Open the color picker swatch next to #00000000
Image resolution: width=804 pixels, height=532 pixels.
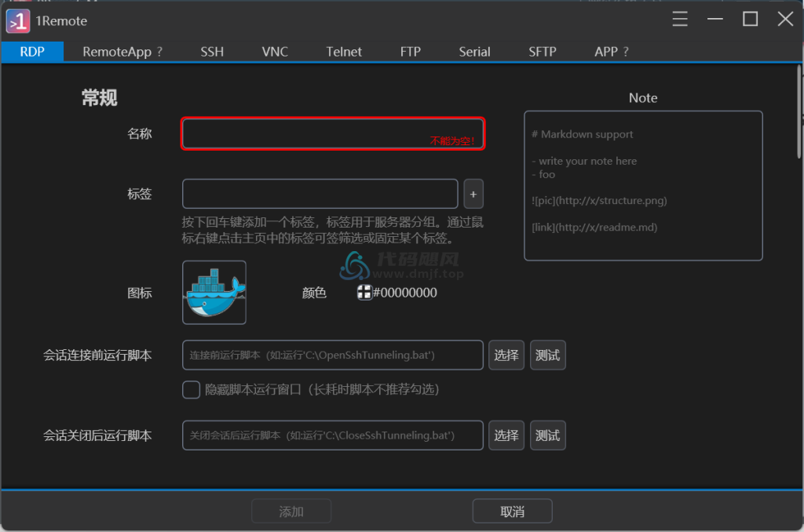click(364, 293)
